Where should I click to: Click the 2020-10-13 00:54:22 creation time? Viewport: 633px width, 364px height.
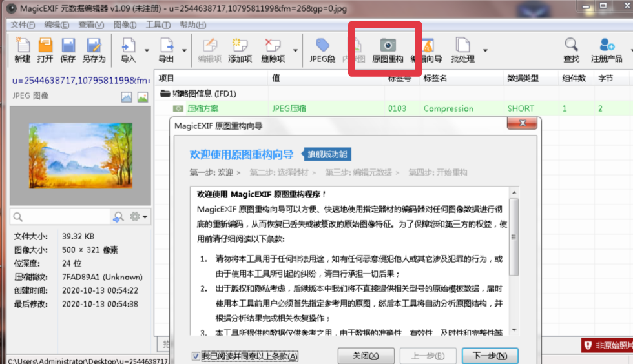99,290
